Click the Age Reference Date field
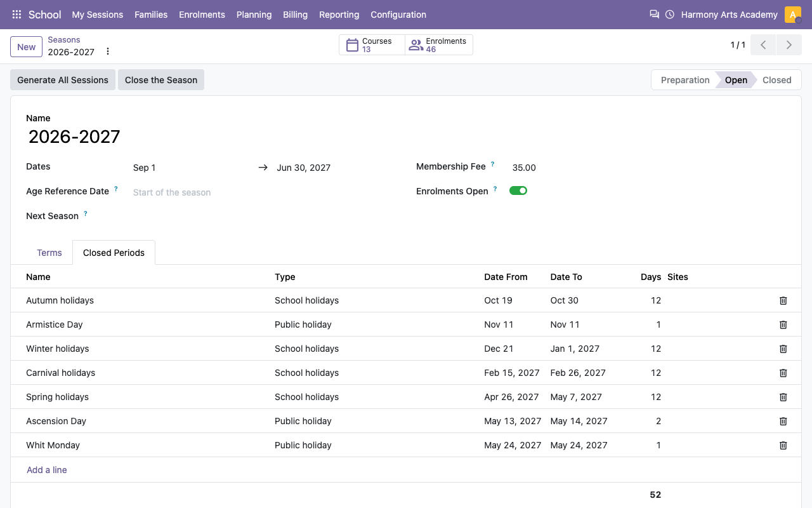Screen dimensions: 812x508 [265, 192]
